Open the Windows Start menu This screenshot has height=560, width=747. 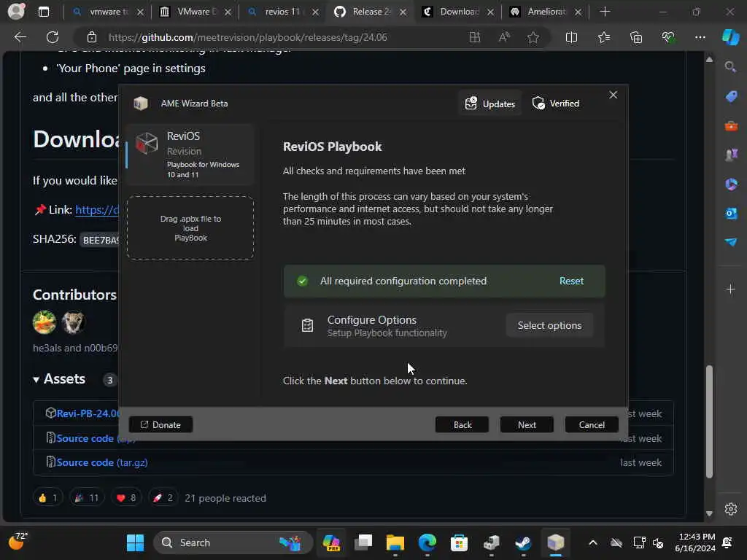135,542
